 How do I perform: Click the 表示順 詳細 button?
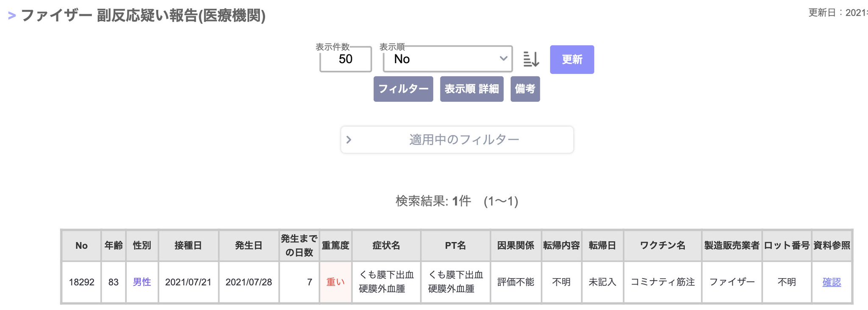pyautogui.click(x=472, y=89)
